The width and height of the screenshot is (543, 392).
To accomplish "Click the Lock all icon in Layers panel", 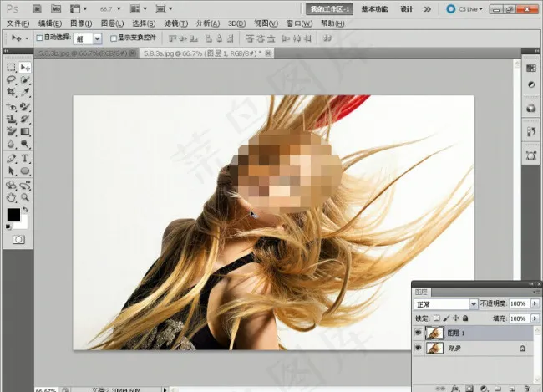I will pyautogui.click(x=465, y=318).
